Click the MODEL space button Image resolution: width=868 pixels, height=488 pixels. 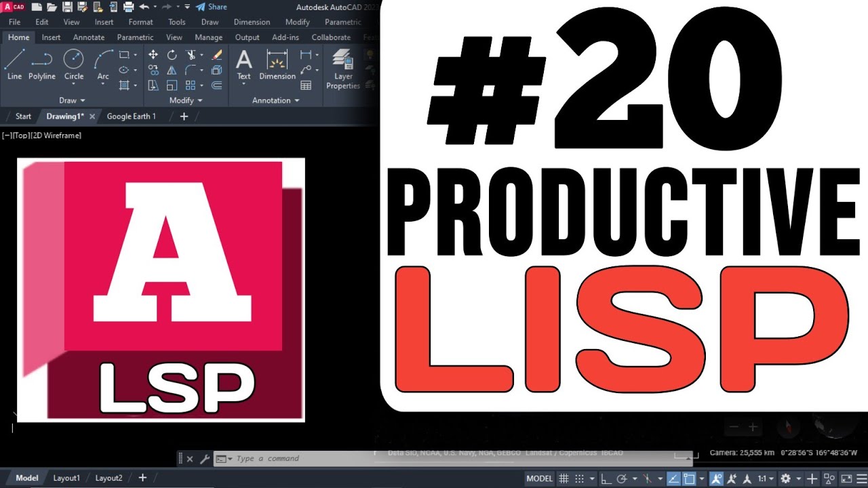(x=540, y=479)
